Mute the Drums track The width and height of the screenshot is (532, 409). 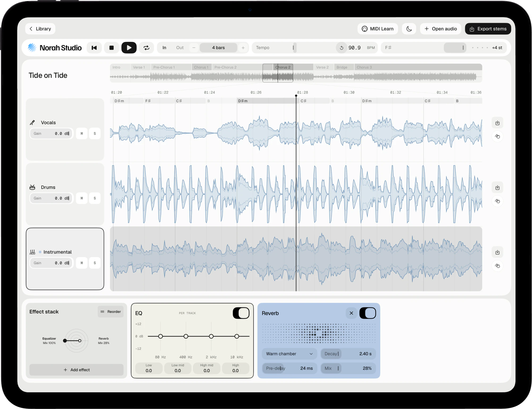pos(82,198)
